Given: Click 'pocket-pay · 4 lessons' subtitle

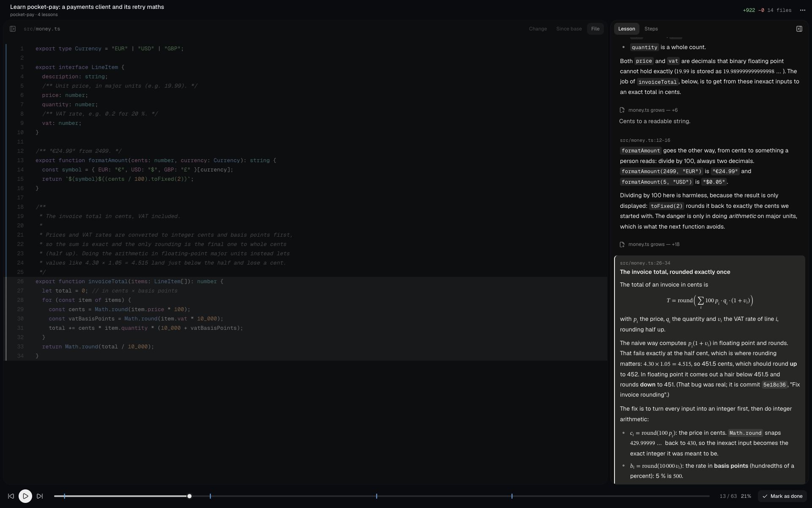Looking at the screenshot, I should click(x=34, y=14).
